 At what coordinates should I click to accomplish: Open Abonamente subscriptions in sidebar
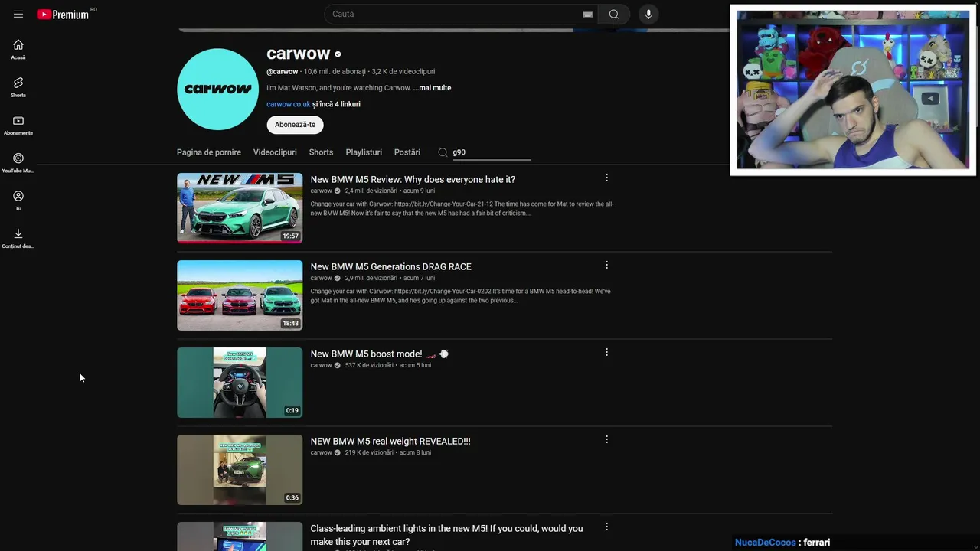[x=18, y=125]
